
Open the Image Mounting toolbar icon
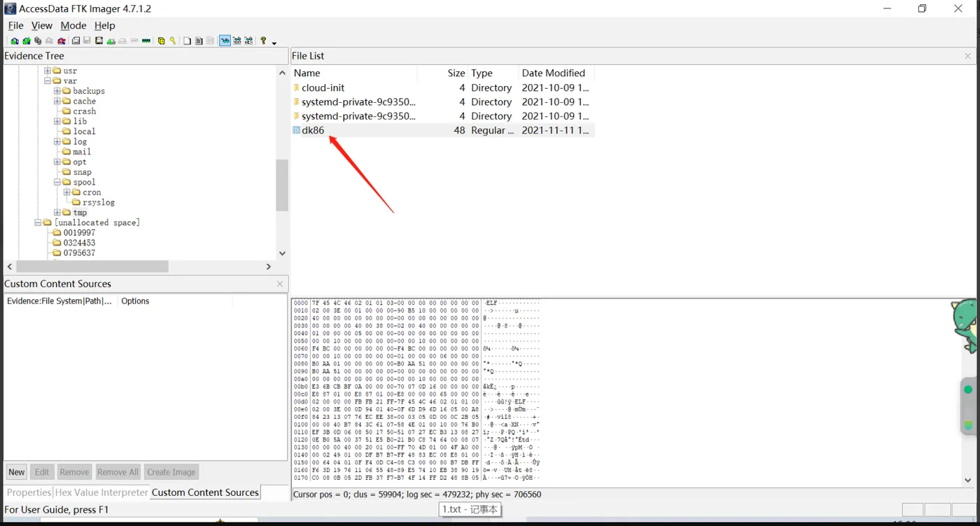pos(38,41)
